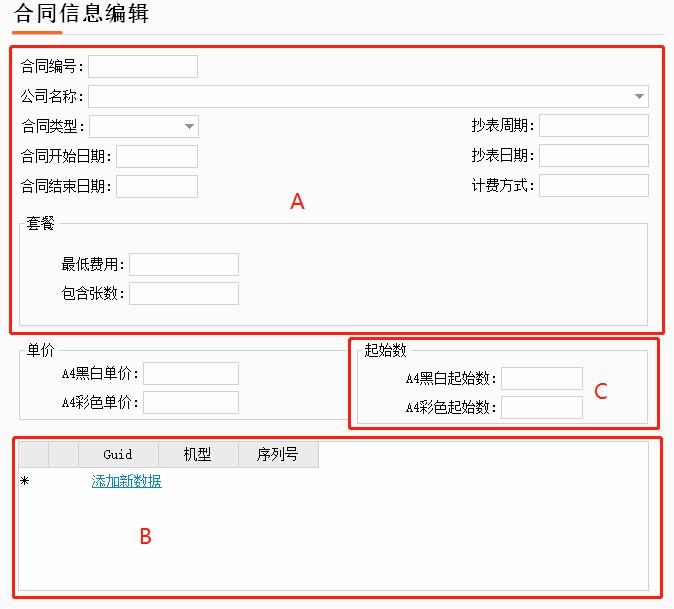
Task: Click the 计费方式 label text
Action: (x=502, y=186)
